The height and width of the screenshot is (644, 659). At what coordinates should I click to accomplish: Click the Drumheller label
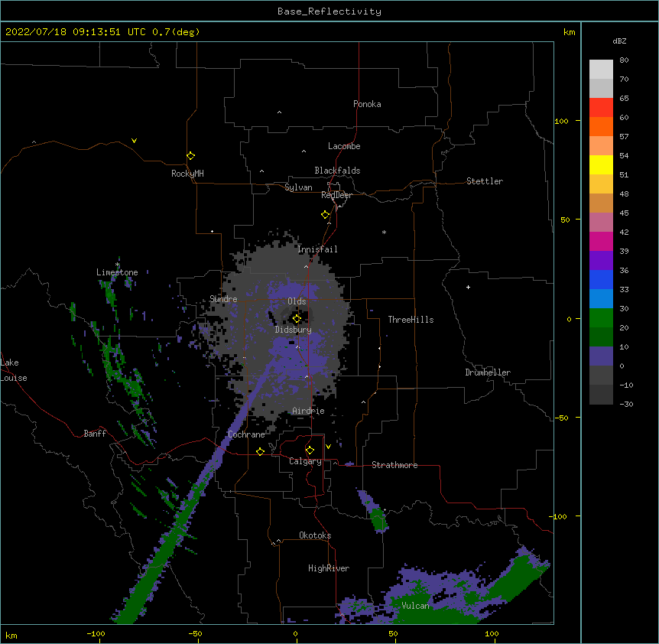tap(488, 372)
